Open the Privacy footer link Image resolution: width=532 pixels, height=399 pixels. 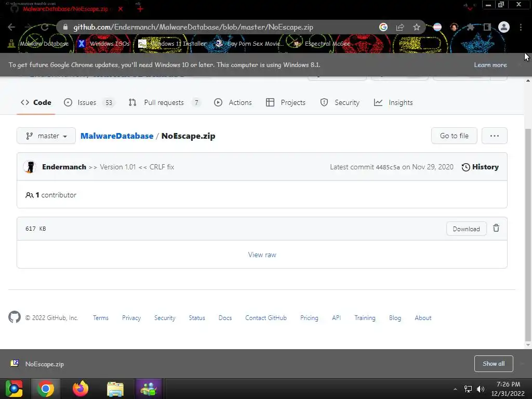[131, 318]
